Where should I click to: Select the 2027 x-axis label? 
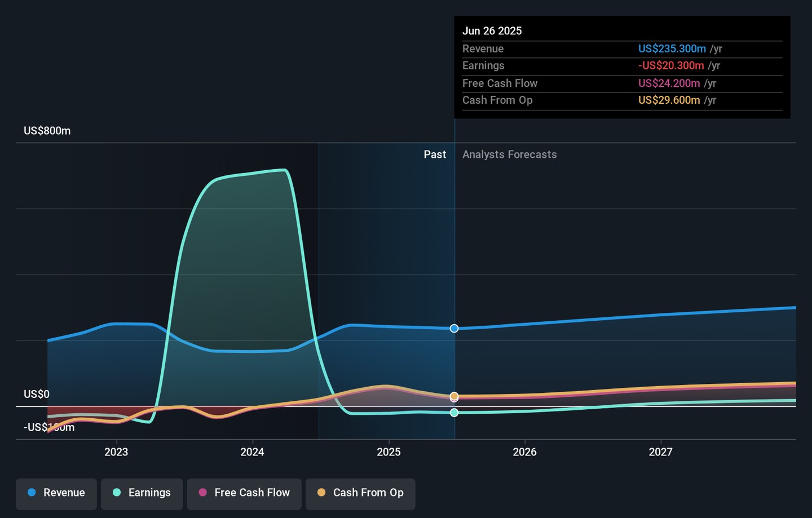(660, 452)
